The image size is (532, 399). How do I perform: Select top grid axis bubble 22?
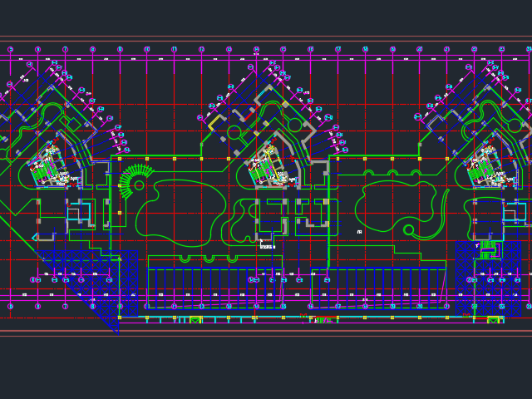475,50
